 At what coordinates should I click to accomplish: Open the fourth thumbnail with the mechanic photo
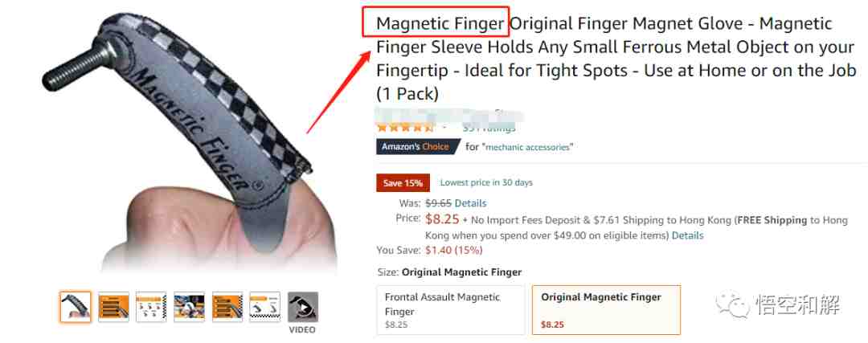coord(190,307)
